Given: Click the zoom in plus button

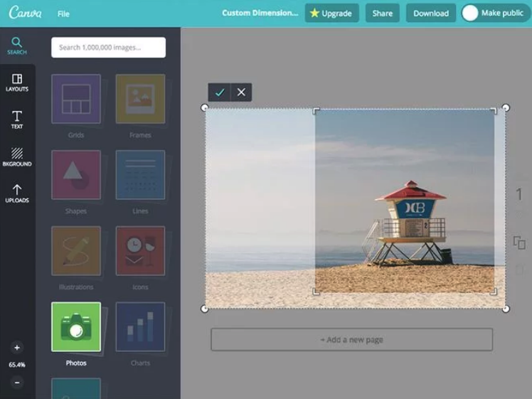Looking at the screenshot, I should coord(17,348).
